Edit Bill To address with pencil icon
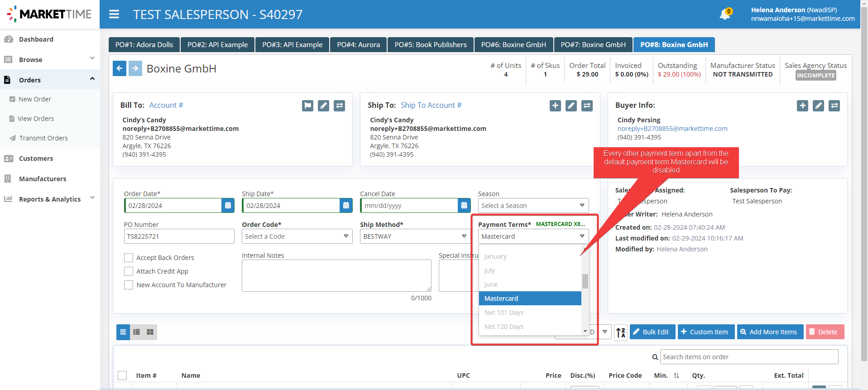 323,106
